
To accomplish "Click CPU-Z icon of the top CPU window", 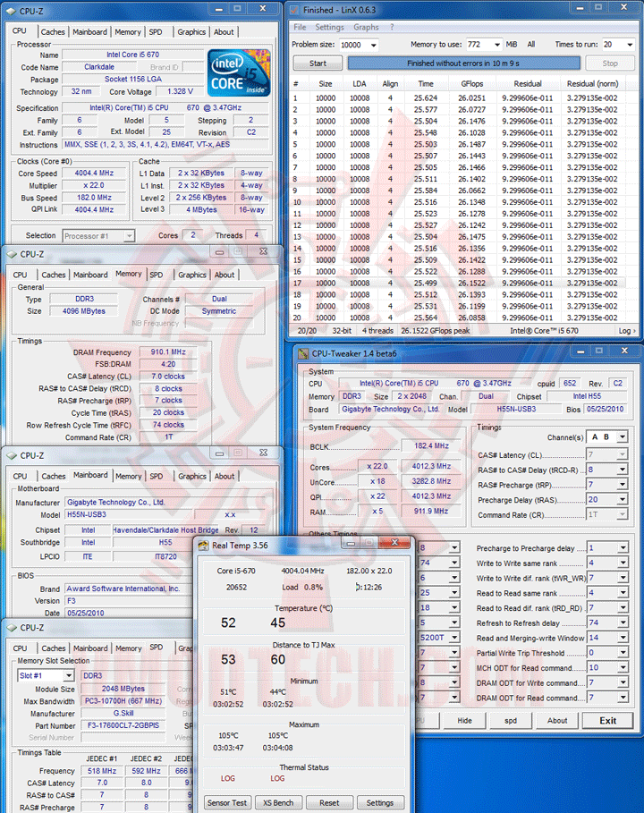I will pyautogui.click(x=12, y=11).
